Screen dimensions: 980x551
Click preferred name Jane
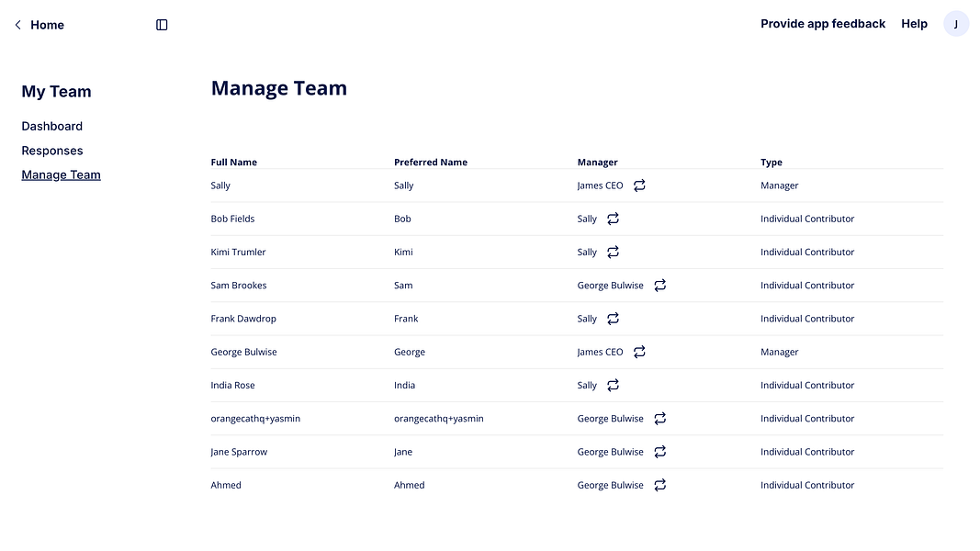[403, 452]
